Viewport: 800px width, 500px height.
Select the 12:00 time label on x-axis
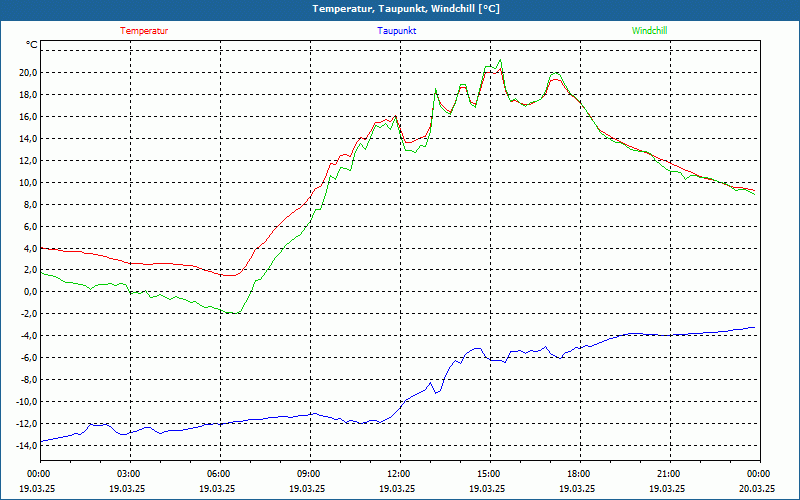click(399, 474)
